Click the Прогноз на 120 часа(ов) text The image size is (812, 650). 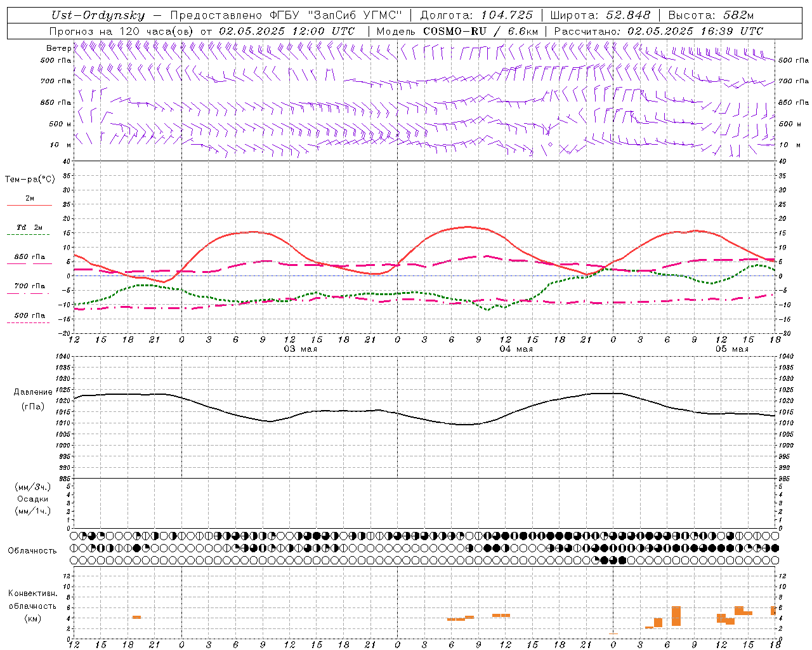coord(122,31)
